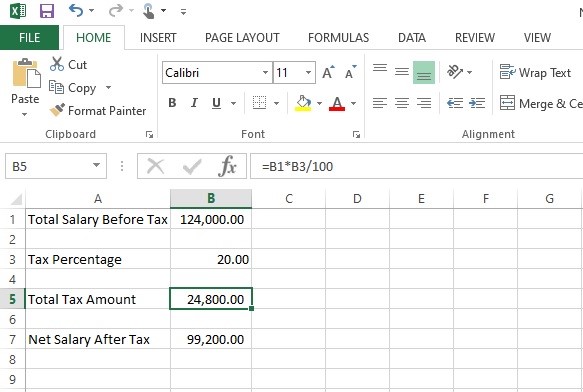
Task: Cut the selected cell
Action: [x=68, y=64]
